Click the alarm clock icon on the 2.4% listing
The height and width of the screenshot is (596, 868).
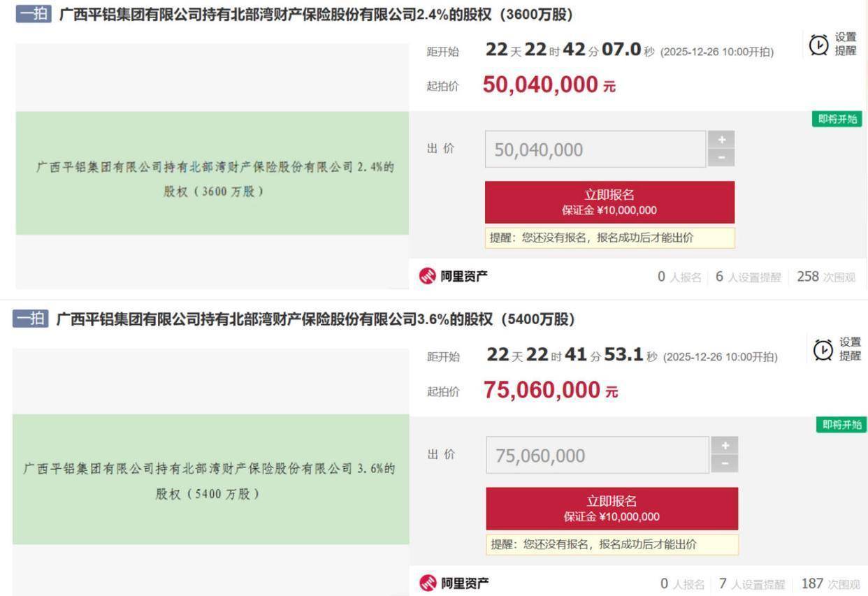(818, 45)
